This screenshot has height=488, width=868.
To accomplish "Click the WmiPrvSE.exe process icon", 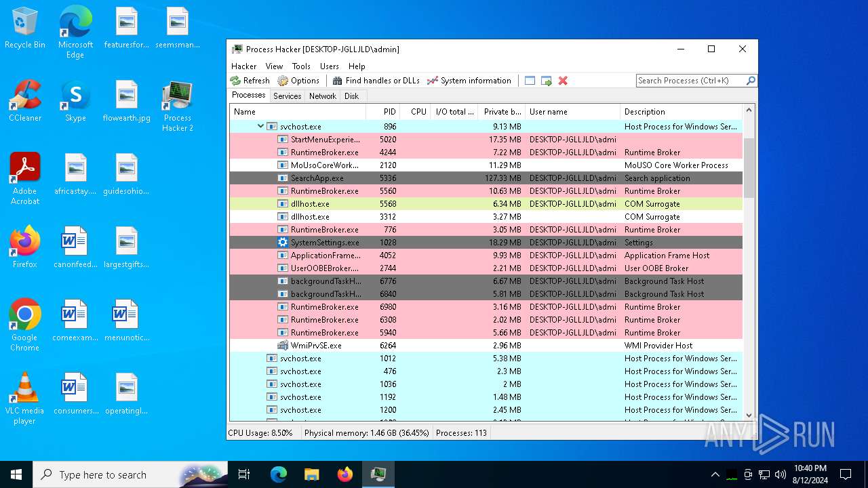I will pyautogui.click(x=283, y=346).
